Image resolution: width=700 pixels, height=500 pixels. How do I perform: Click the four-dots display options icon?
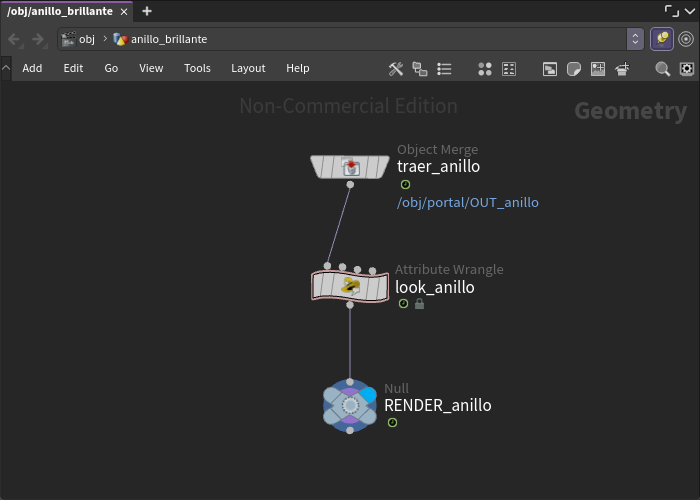[485, 69]
